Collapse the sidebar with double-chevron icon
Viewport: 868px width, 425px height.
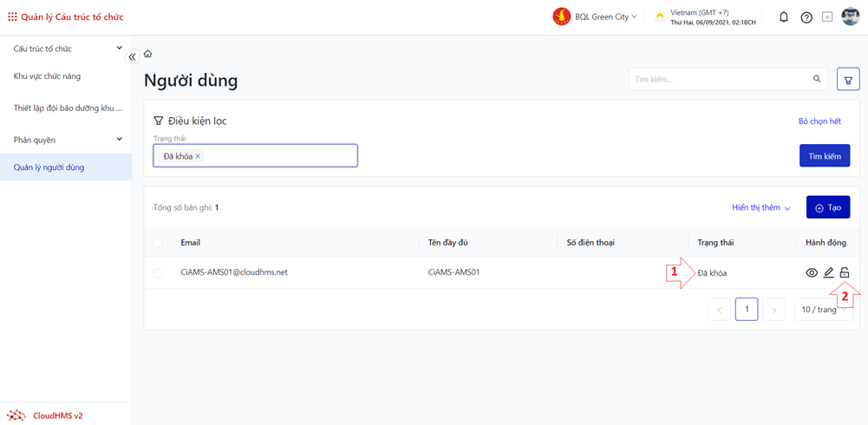[x=132, y=56]
